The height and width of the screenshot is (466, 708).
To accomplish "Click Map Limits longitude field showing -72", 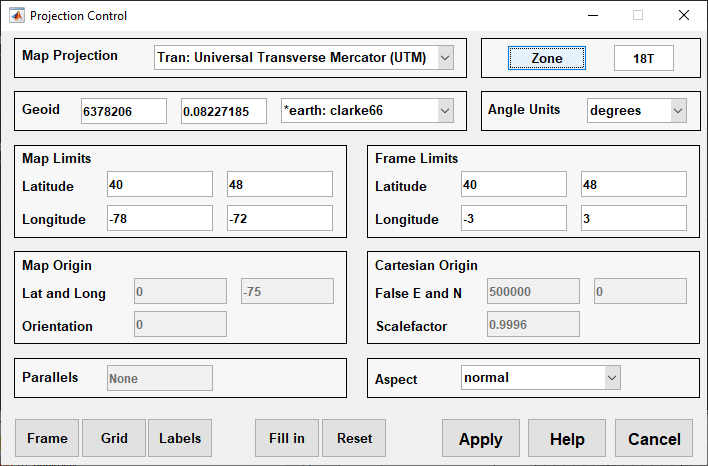I will [280, 219].
